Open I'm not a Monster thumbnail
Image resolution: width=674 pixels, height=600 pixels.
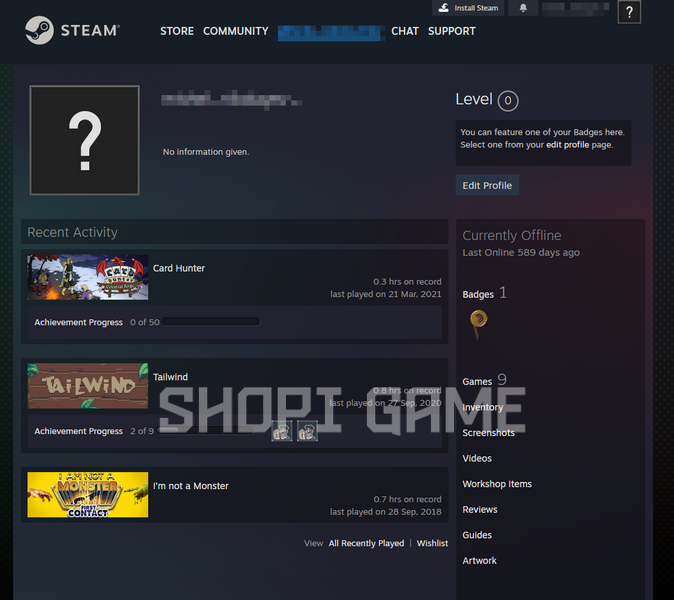(88, 495)
